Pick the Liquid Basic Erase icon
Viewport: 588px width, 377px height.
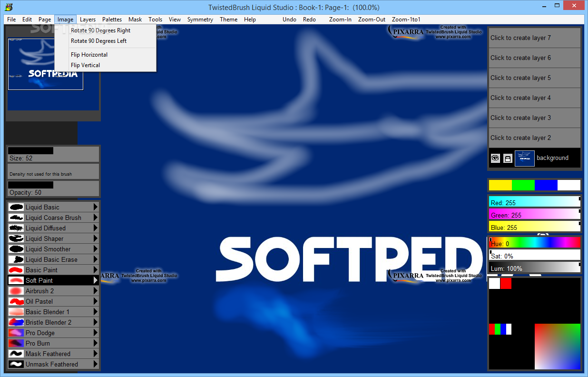tap(16, 259)
